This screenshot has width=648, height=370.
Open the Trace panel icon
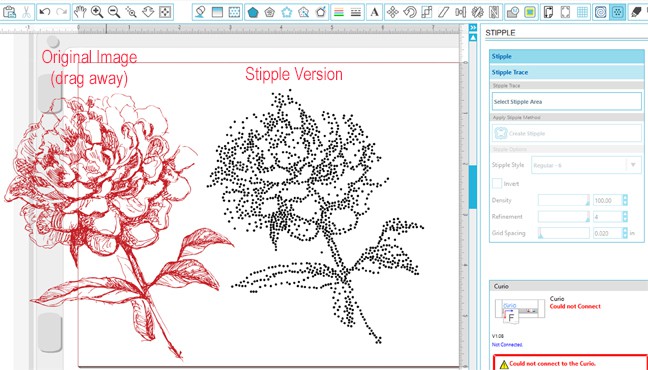point(513,12)
